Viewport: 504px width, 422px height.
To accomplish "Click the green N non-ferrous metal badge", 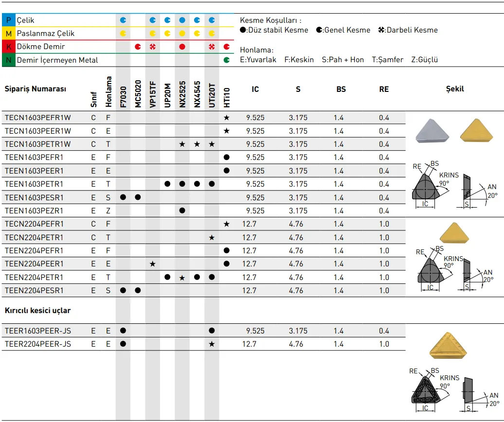I will pyautogui.click(x=8, y=60).
